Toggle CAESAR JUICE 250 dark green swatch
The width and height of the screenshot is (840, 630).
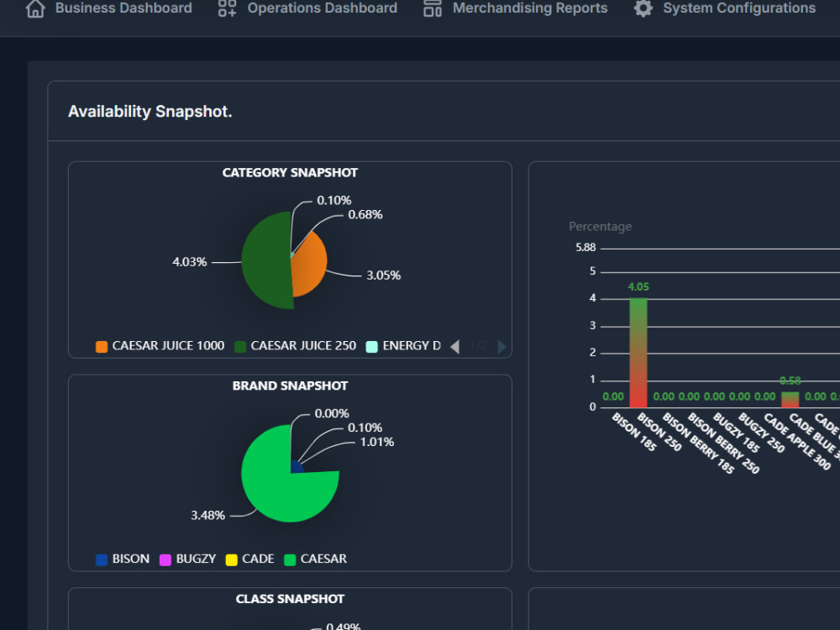coord(240,347)
